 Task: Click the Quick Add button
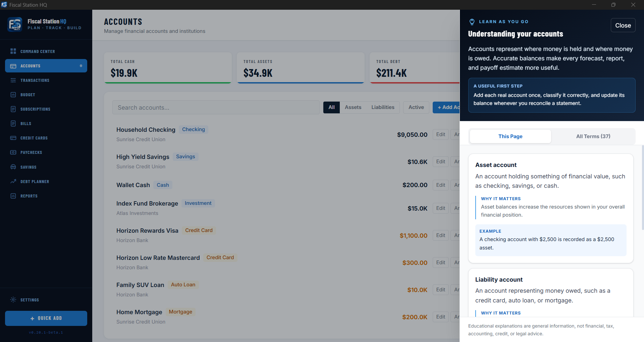click(46, 318)
